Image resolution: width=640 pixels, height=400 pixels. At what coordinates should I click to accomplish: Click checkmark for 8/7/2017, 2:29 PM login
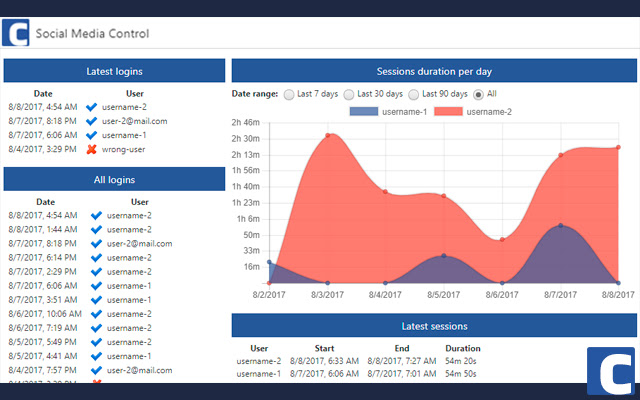tap(96, 272)
